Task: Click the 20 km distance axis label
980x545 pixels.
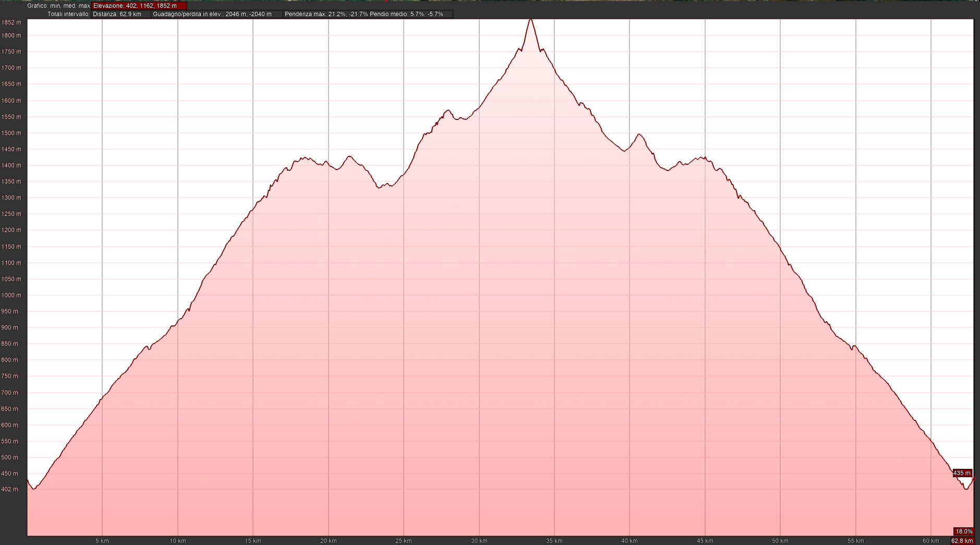Action: pyautogui.click(x=328, y=541)
